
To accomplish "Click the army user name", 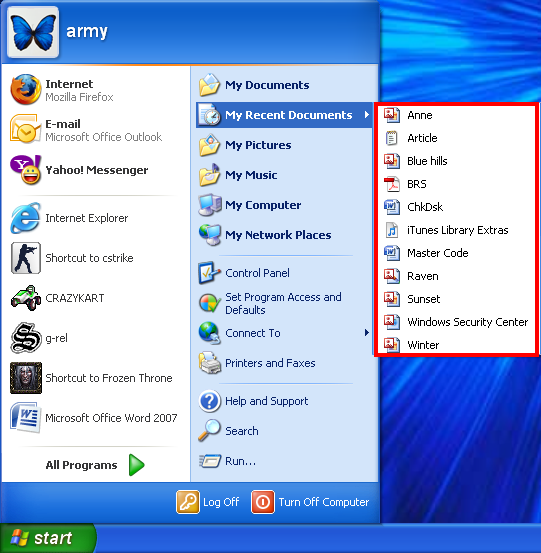I will [x=87, y=32].
